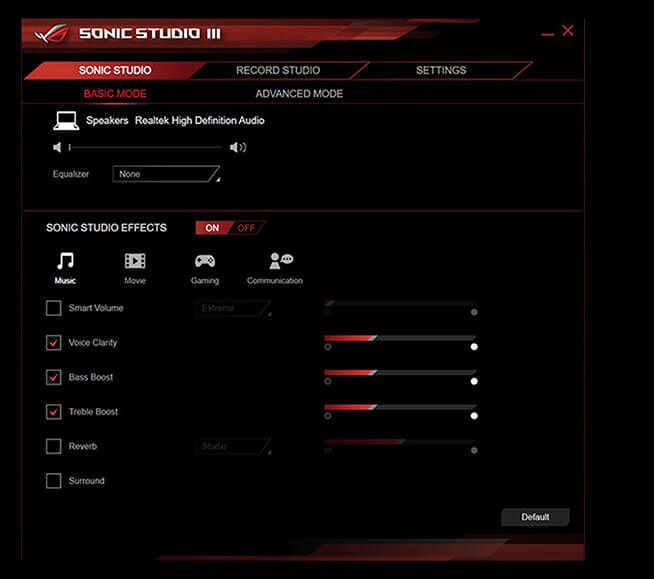Enable the Surround checkbox

(53, 481)
